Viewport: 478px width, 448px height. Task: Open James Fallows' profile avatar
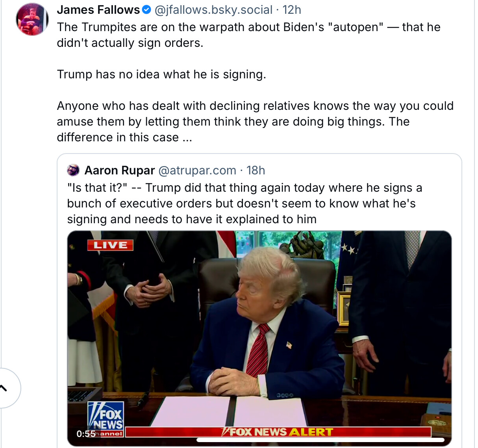pos(32,19)
